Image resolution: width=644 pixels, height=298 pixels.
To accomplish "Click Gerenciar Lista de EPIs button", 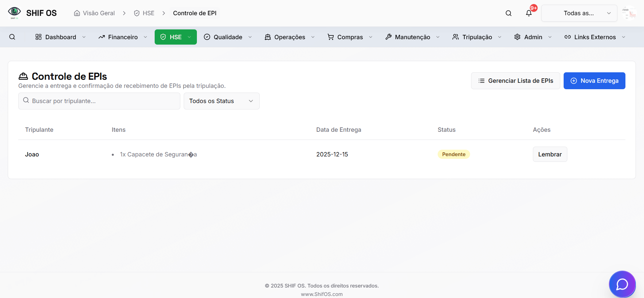I will 515,81.
